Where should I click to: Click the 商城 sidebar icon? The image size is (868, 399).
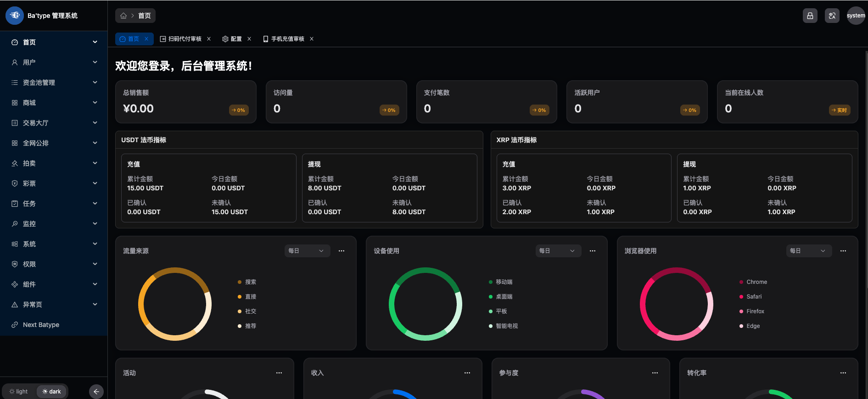[x=15, y=103]
